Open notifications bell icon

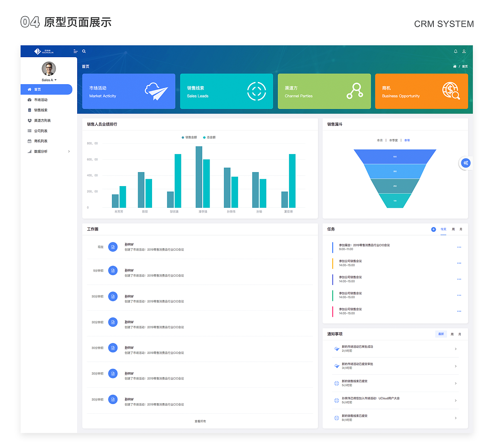click(455, 51)
